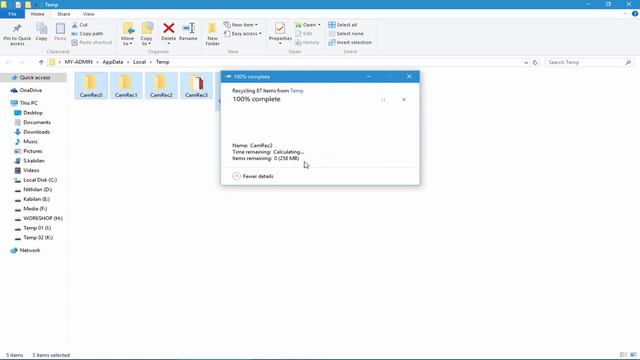Open the New item dropdown
Viewport: 640px width, 360px height.
(x=241, y=25)
